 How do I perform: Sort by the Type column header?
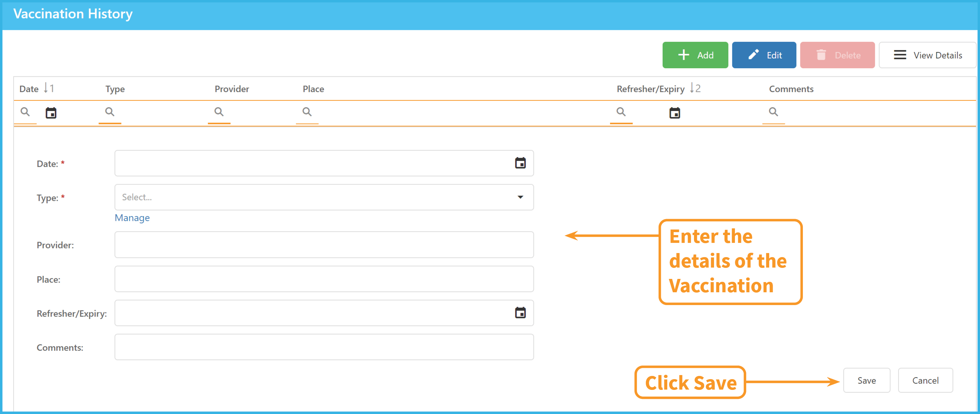point(115,89)
